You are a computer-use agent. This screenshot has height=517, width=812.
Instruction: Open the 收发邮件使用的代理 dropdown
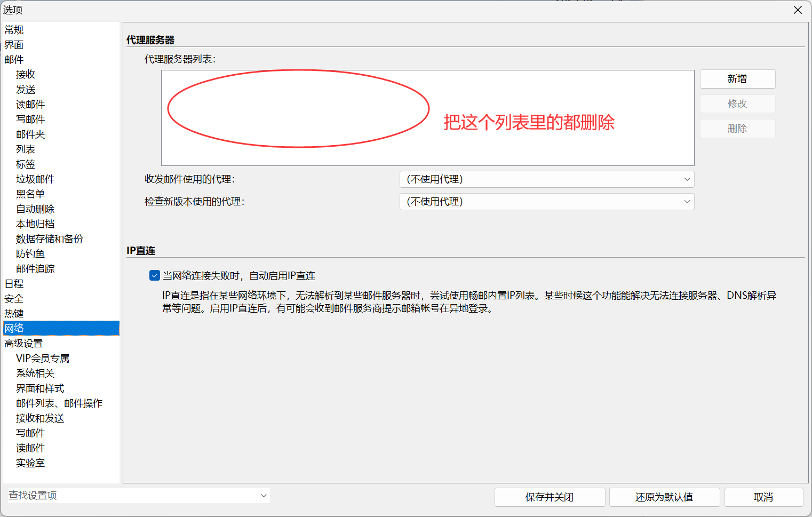pyautogui.click(x=547, y=179)
